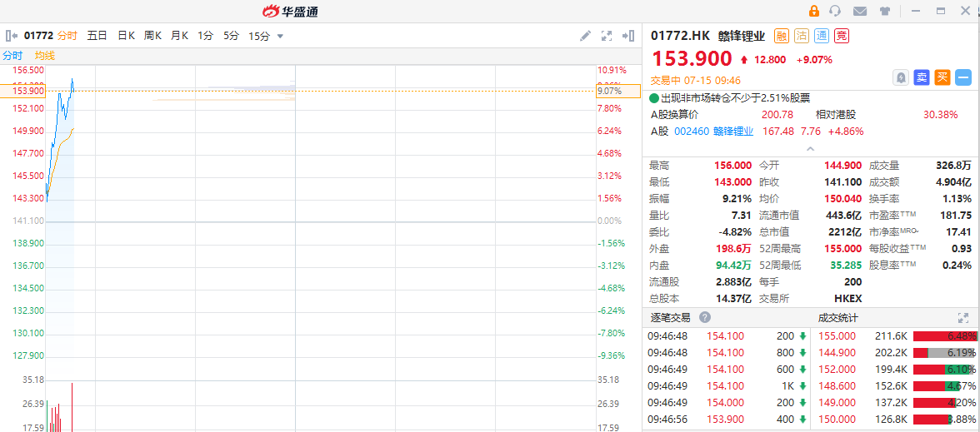Click the 量比 value 7.31
Viewport: 980px width, 432px height.
coord(742,216)
